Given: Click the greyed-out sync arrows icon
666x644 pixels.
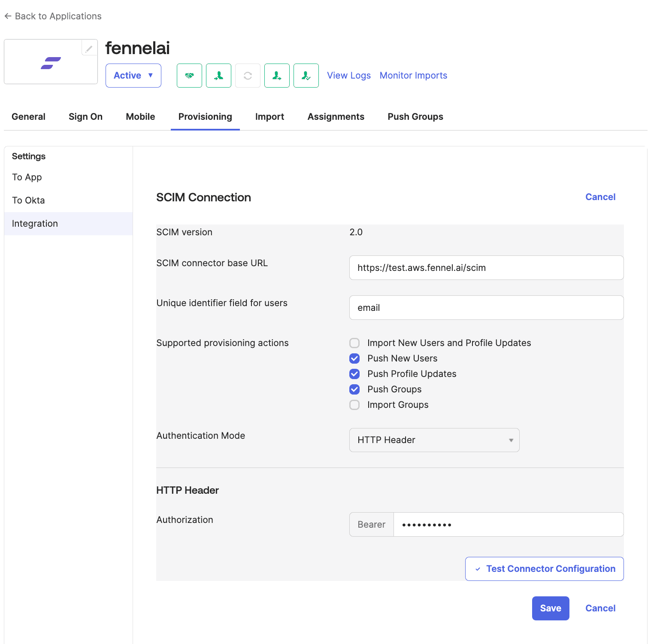Looking at the screenshot, I should pos(248,76).
